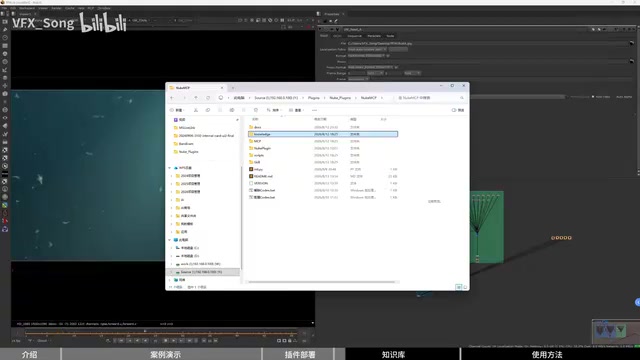Open the Sort dropdown in Explorer
Image resolution: width=640 pixels, height=360 pixels.
tap(274, 110)
